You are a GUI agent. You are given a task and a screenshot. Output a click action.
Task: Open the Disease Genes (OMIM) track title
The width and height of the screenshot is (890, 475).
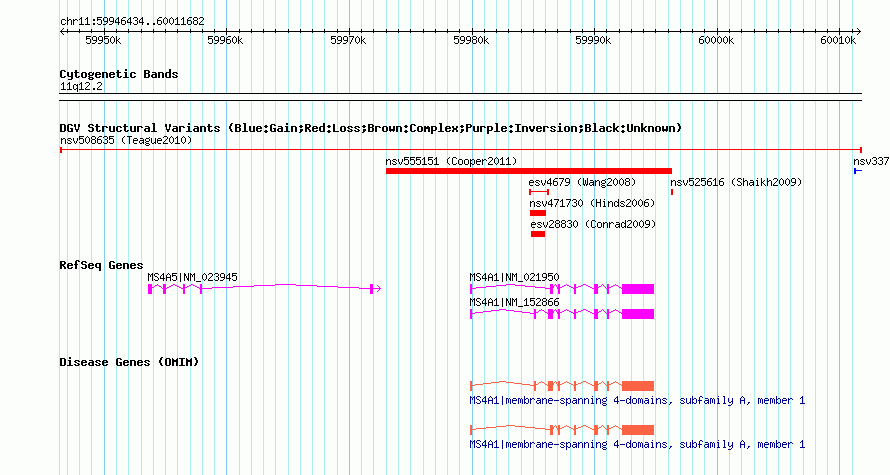(x=129, y=362)
